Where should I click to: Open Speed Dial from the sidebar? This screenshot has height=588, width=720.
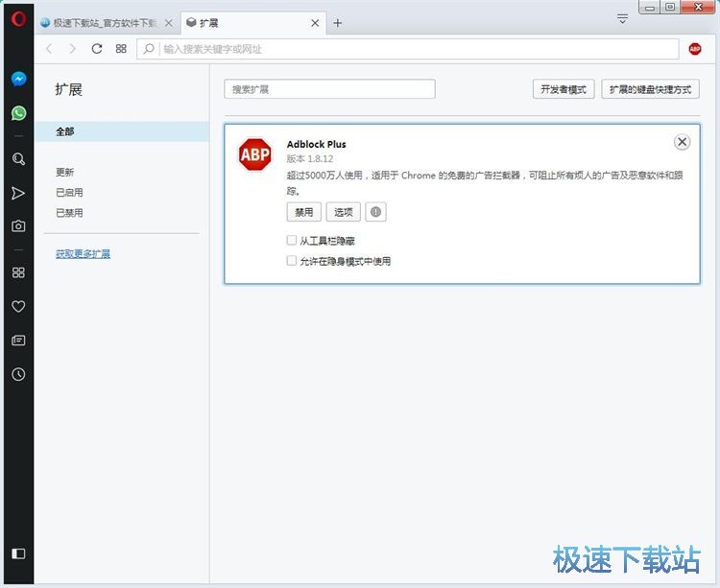[18, 272]
